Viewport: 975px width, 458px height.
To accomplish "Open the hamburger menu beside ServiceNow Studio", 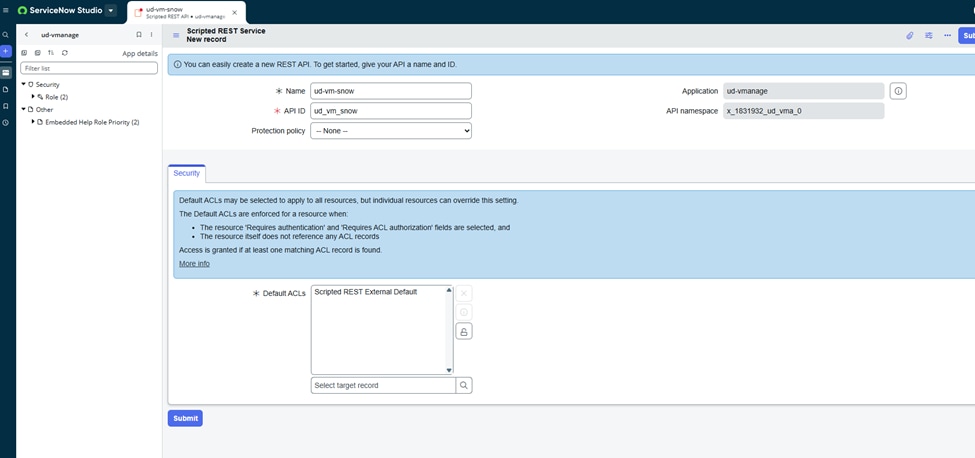I will tap(6, 11).
